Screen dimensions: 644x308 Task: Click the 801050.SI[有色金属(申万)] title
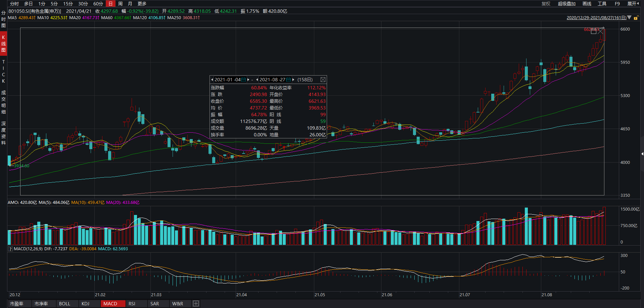(35, 11)
